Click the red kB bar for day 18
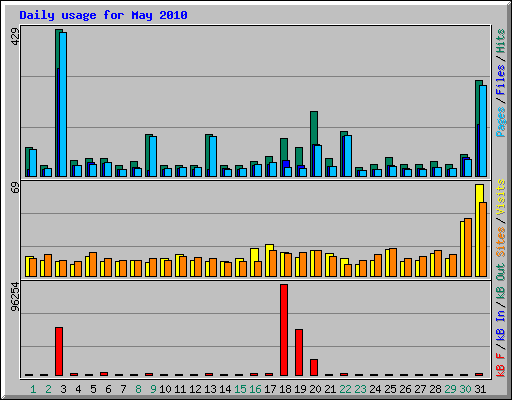 click(284, 330)
